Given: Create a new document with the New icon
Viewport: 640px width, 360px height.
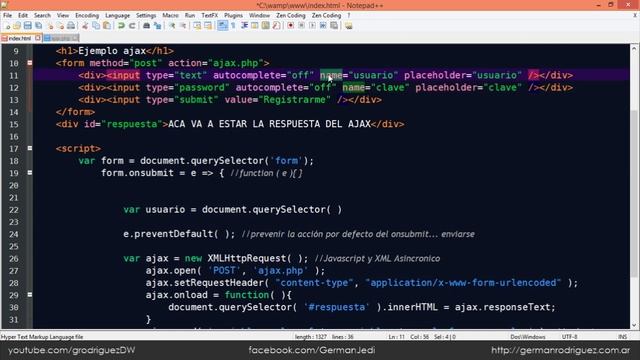Looking at the screenshot, I should point(7,26).
